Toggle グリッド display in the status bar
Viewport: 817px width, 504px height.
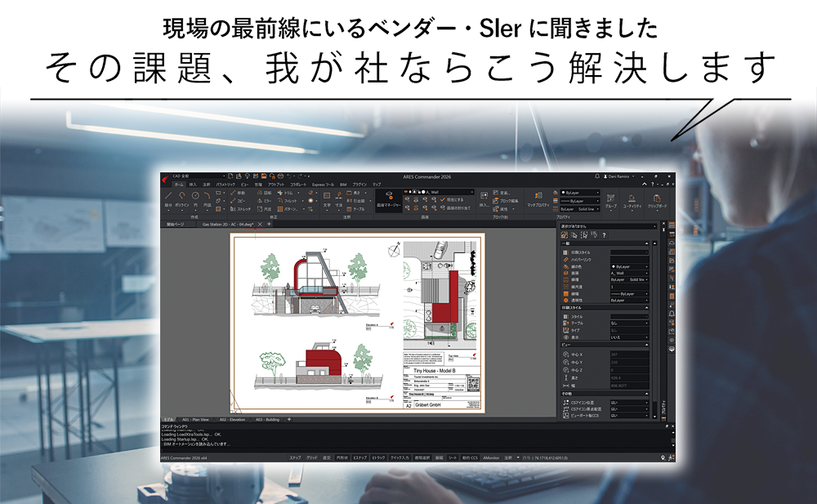[310, 457]
